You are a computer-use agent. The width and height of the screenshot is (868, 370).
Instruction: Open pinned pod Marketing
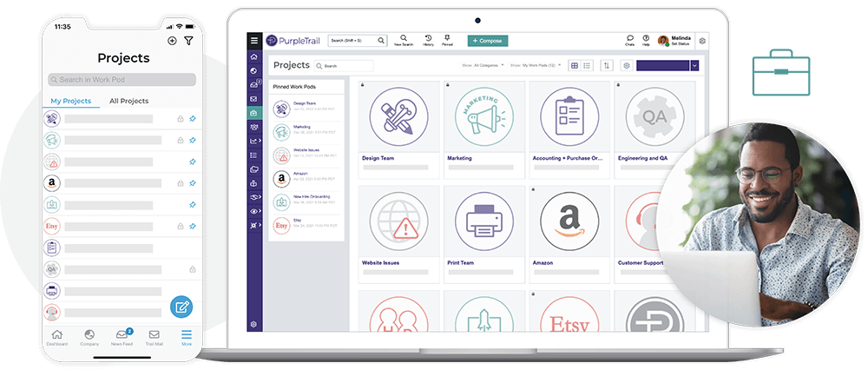(x=306, y=131)
